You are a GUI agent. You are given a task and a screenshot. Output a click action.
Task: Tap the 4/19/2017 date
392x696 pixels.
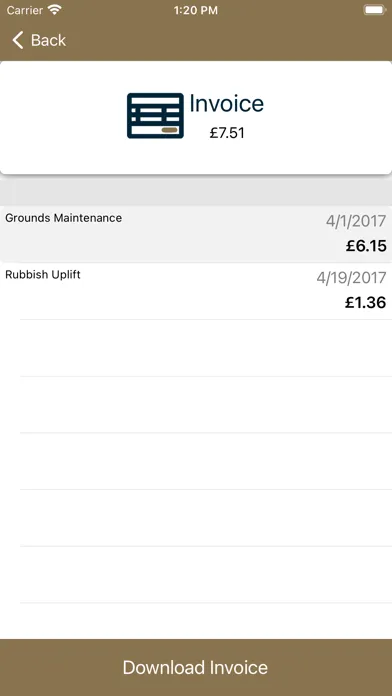tap(351, 278)
